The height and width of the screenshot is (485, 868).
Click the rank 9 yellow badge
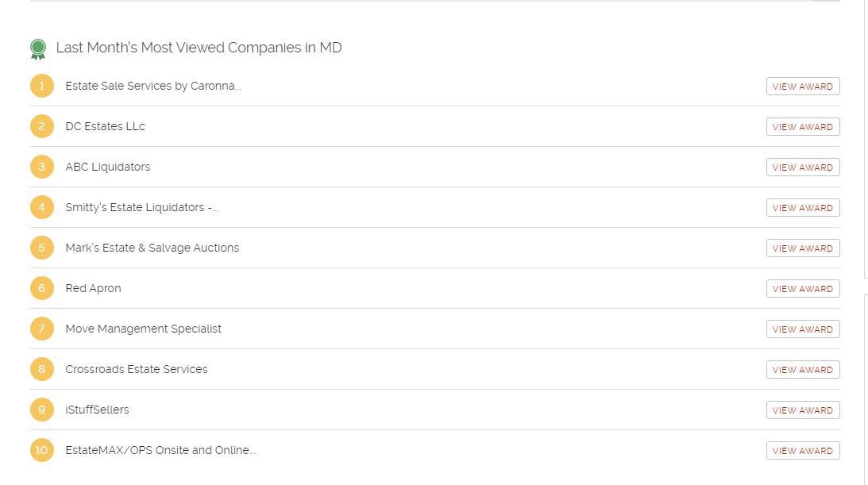[x=42, y=410]
